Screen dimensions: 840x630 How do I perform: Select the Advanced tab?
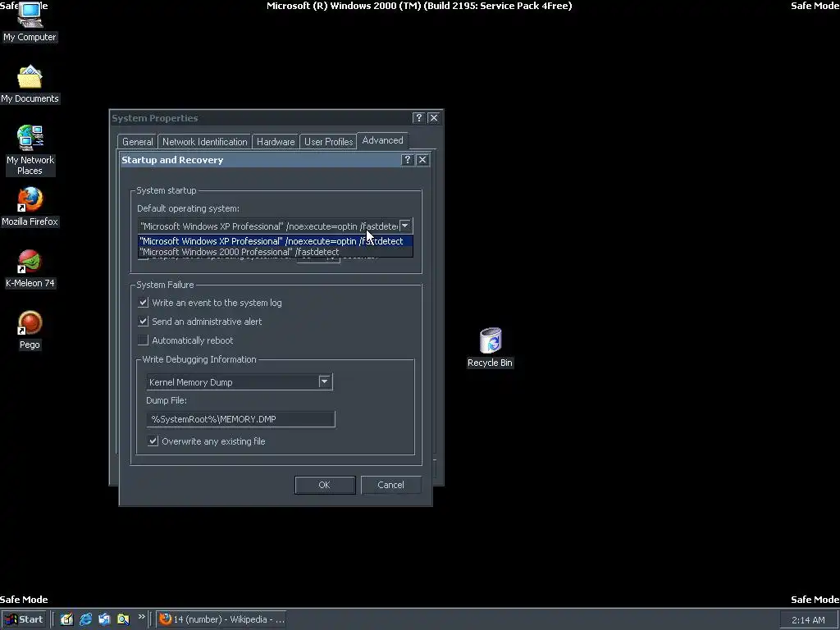(382, 140)
